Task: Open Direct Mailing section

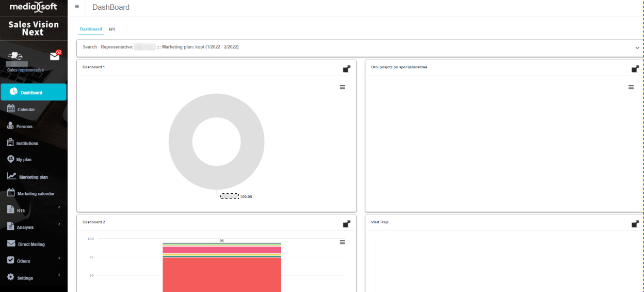Action: point(31,244)
